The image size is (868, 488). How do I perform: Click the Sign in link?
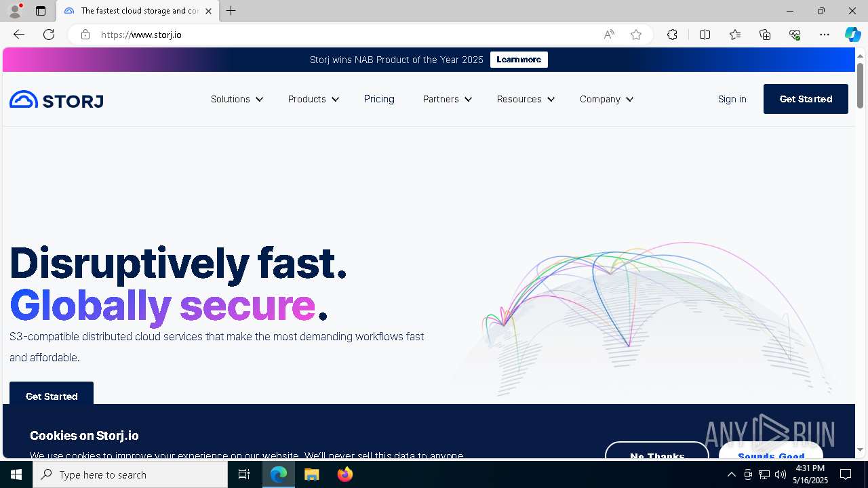732,99
